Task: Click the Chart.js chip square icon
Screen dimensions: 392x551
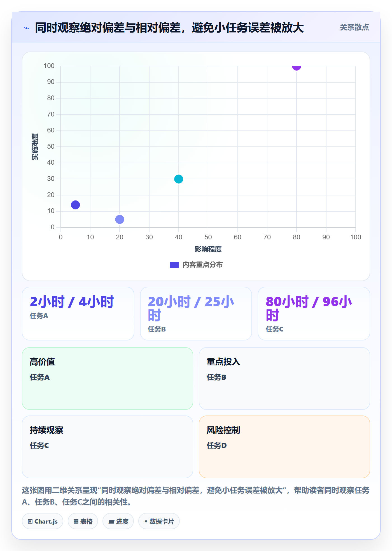Action: pos(30,521)
